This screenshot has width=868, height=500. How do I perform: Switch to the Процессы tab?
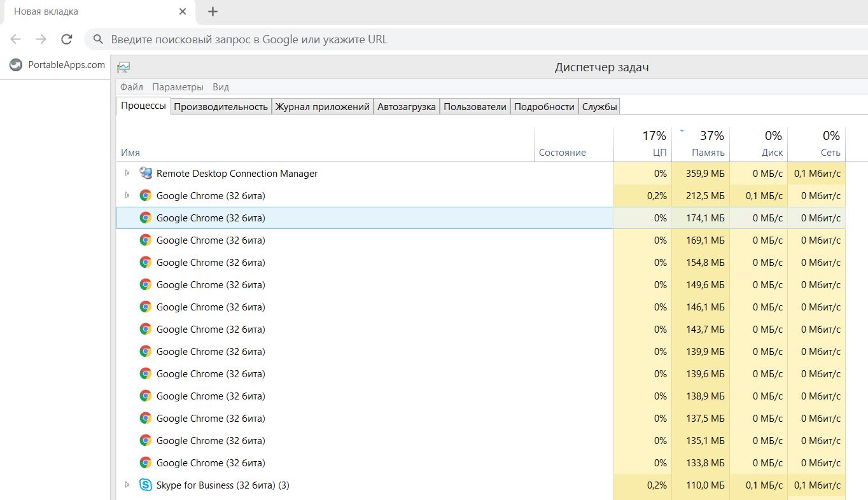click(x=144, y=106)
